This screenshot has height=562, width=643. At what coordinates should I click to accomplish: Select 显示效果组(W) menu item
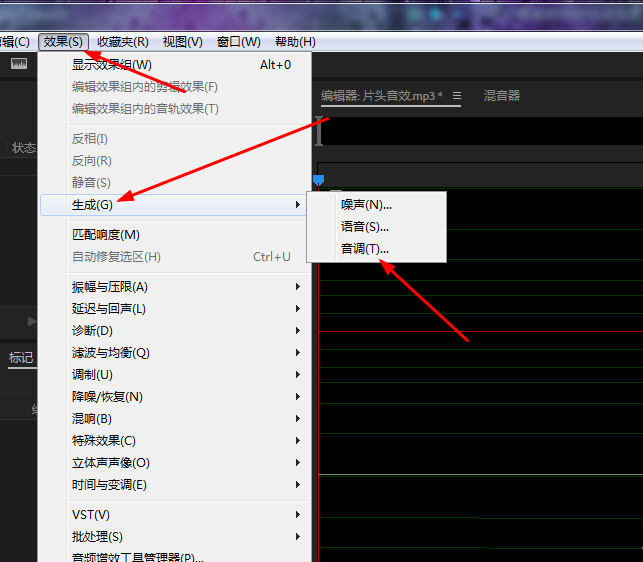tap(176, 65)
